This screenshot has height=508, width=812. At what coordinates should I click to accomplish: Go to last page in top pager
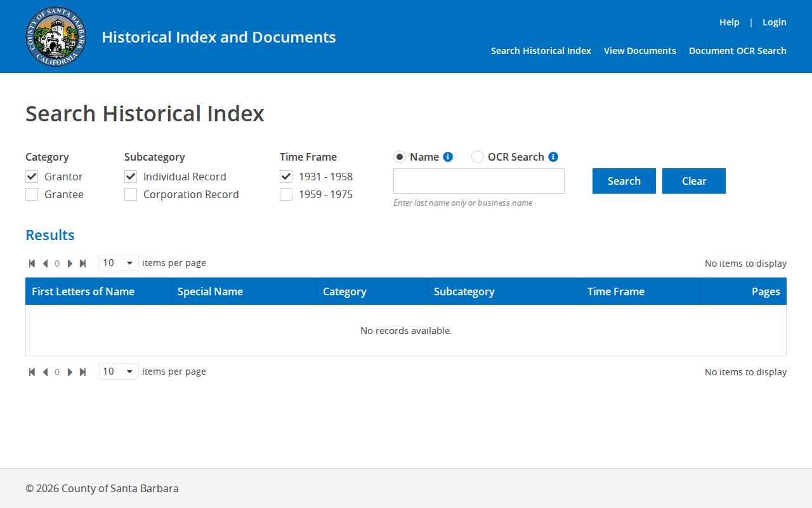point(82,264)
